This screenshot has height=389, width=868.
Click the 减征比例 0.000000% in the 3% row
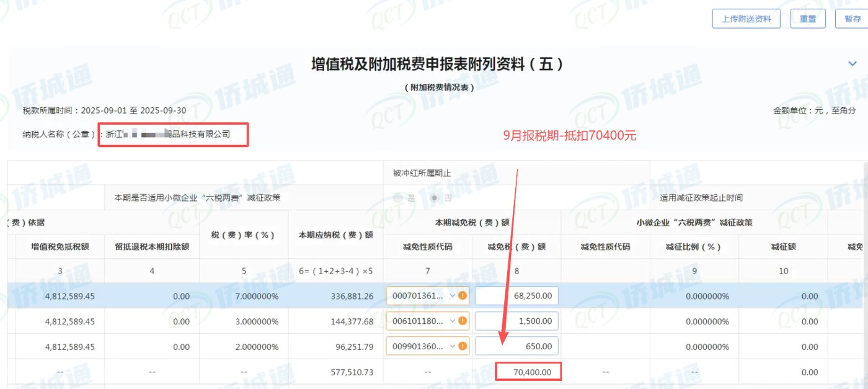pyautogui.click(x=707, y=321)
